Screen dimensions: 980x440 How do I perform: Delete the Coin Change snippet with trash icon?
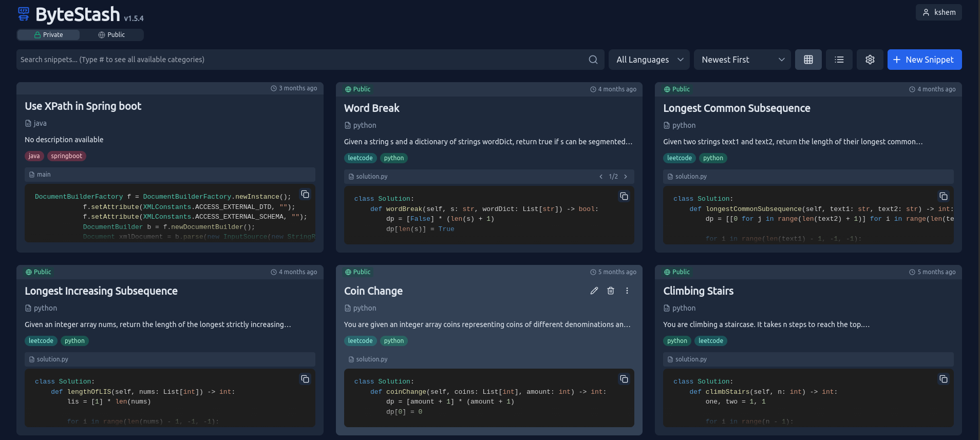pos(611,291)
